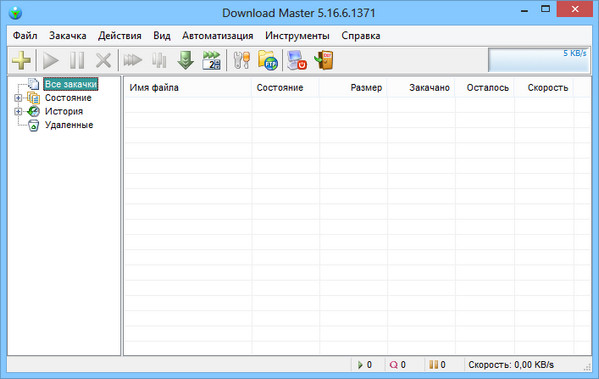This screenshot has height=379, width=599.
Task: Expand the Состояние tree node
Action: (18, 98)
